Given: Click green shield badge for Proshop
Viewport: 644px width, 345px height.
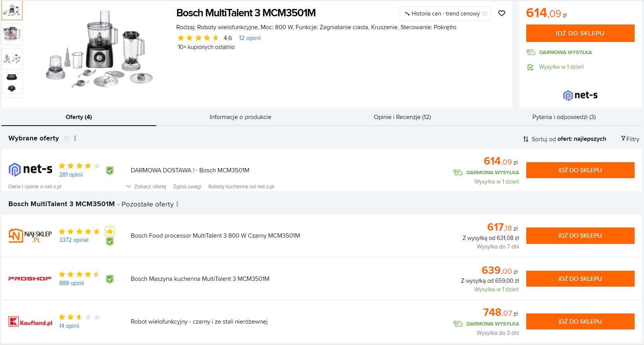Looking at the screenshot, I should 110,279.
